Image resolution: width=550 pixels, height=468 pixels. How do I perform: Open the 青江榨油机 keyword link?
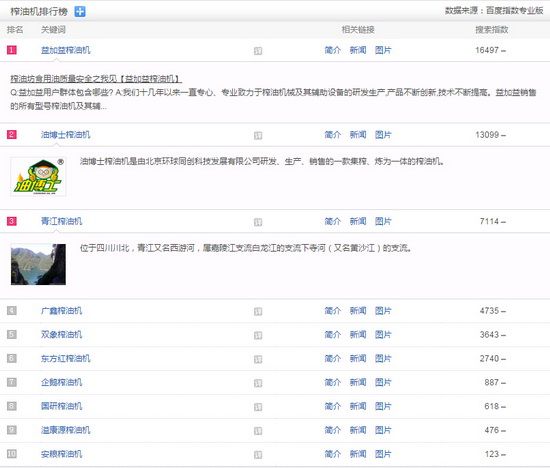61,221
